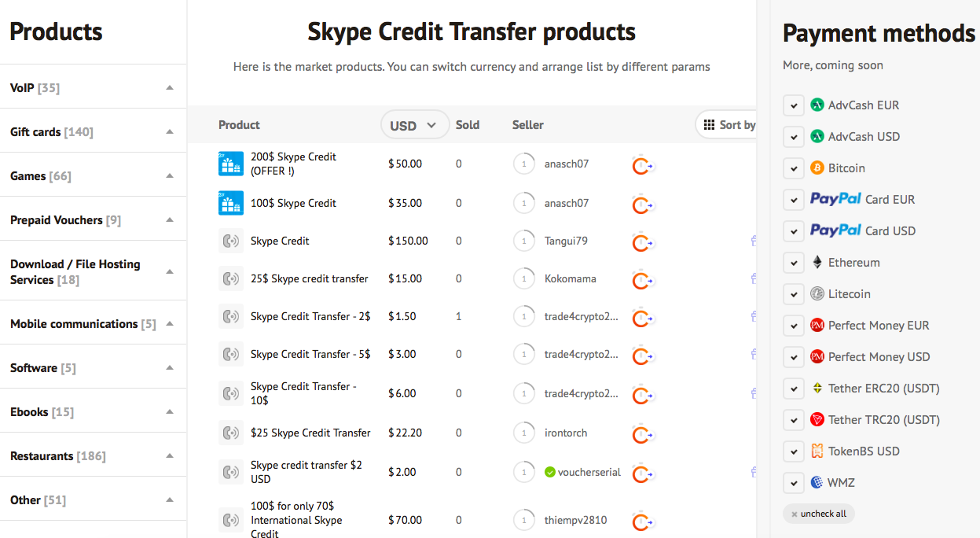Click phone icon for Skype credit transfer $2 USD
Image resolution: width=980 pixels, height=538 pixels.
231,472
